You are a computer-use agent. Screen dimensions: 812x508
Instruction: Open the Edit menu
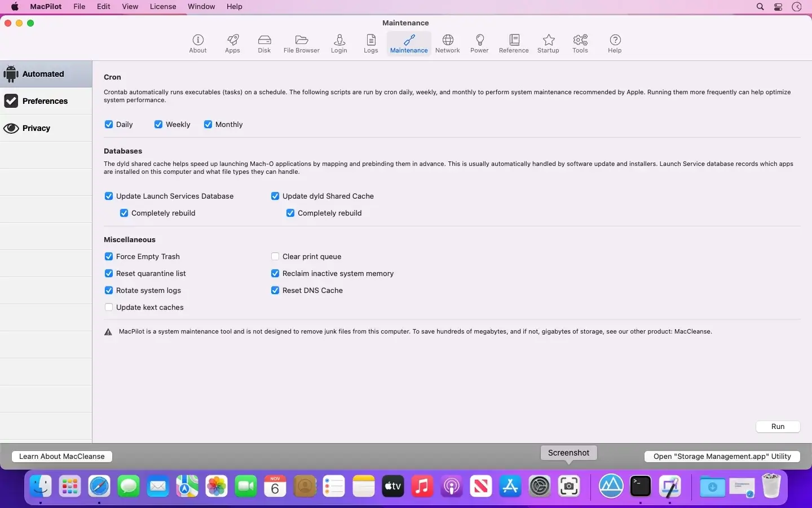(x=104, y=7)
